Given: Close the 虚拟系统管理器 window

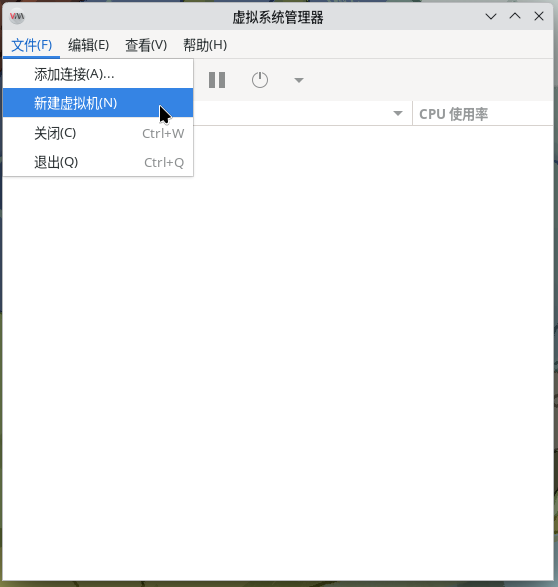Looking at the screenshot, I should coord(539,16).
